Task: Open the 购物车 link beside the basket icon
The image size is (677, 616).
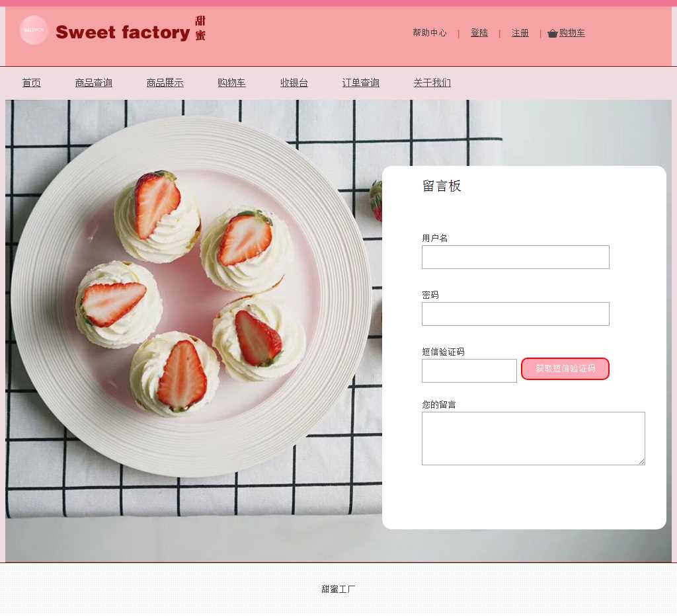Action: coord(572,33)
